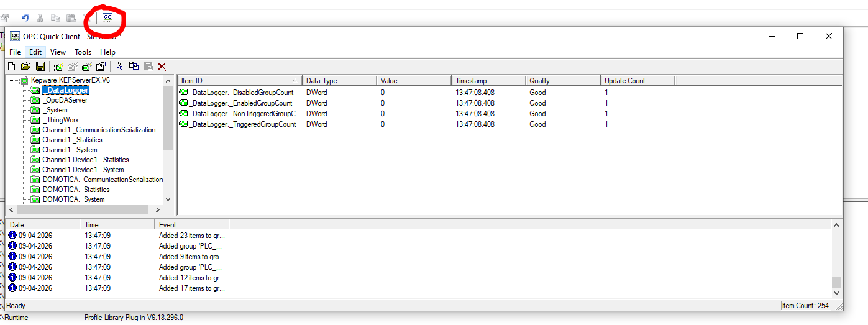Click the Cut scissors icon in Quick Client

click(119, 66)
